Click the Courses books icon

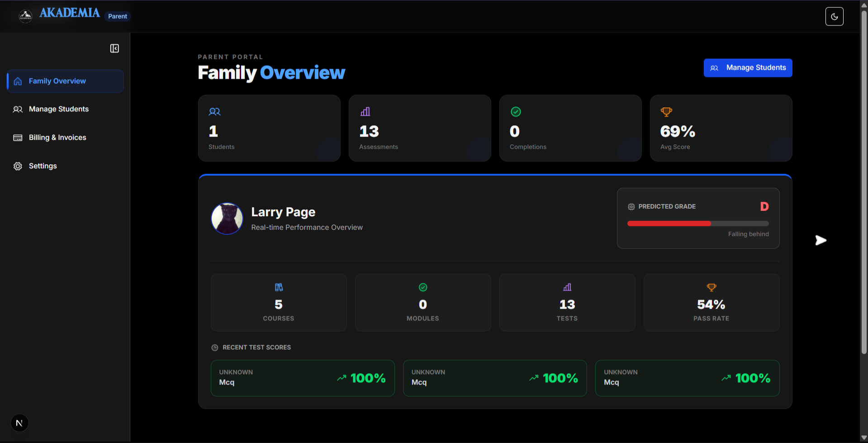(279, 287)
